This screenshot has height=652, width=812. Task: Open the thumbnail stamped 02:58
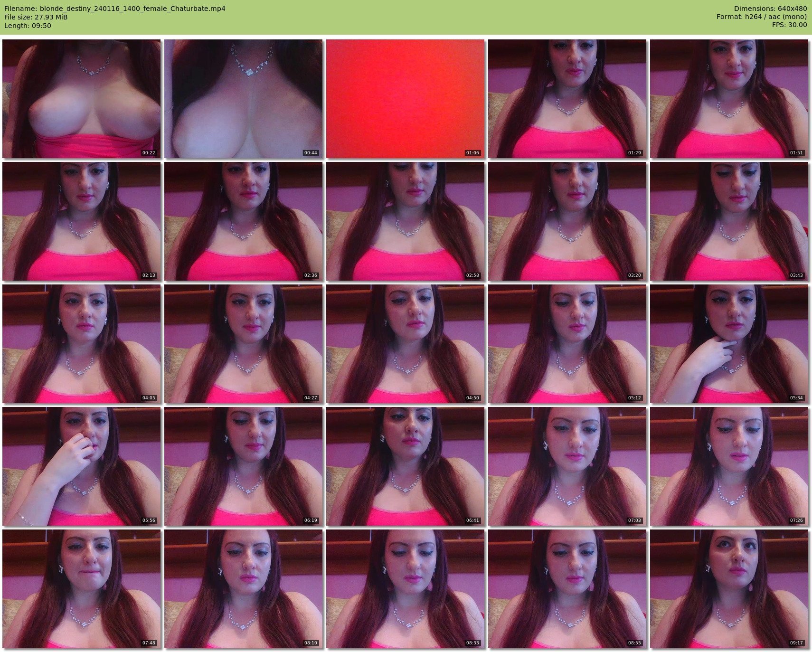405,221
